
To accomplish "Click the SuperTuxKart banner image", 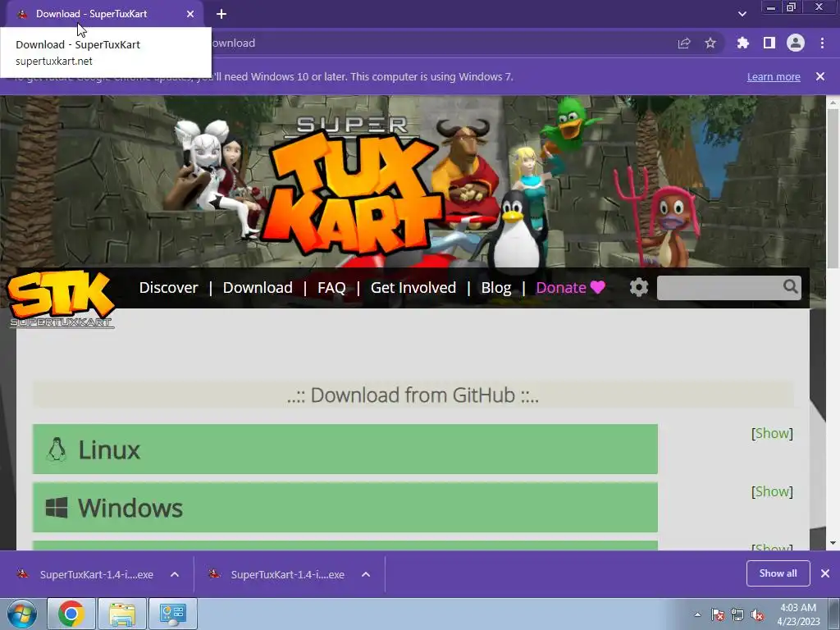I will [x=413, y=181].
